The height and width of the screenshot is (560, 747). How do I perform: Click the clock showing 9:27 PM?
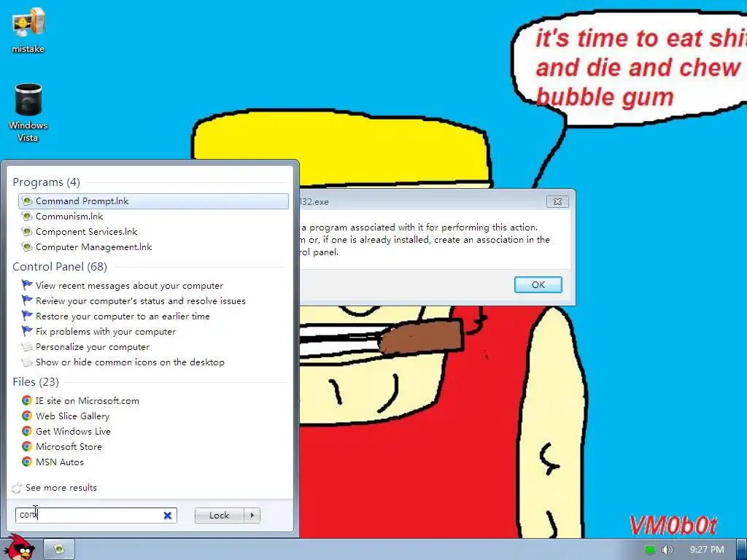pyautogui.click(x=707, y=550)
